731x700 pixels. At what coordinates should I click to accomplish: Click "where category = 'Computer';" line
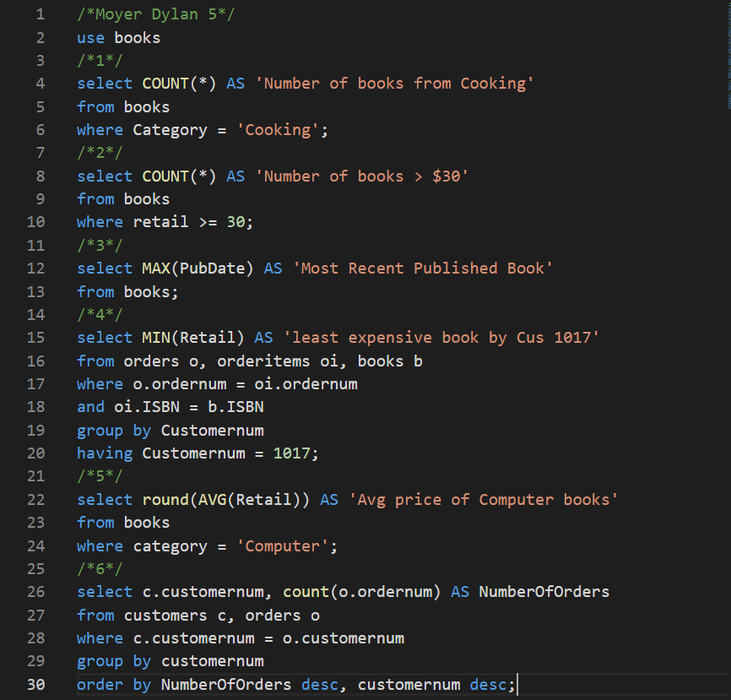[x=207, y=546]
